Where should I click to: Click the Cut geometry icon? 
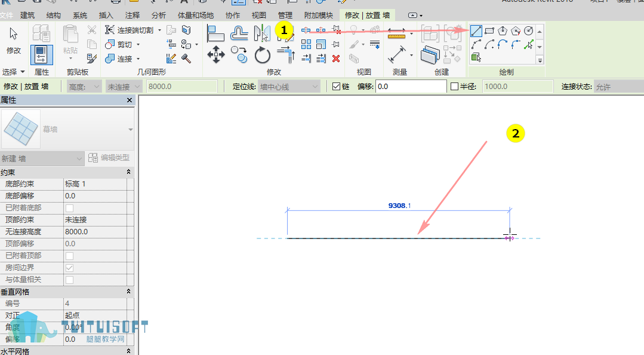click(x=109, y=44)
